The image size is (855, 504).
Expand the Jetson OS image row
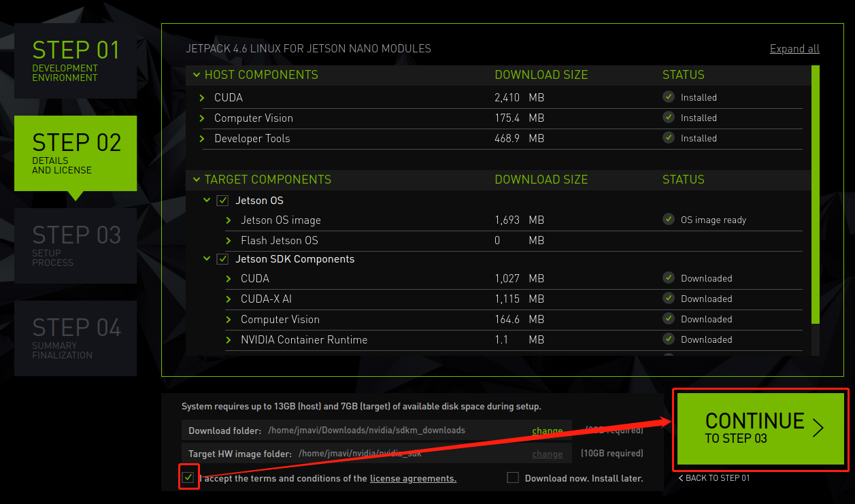pos(229,220)
